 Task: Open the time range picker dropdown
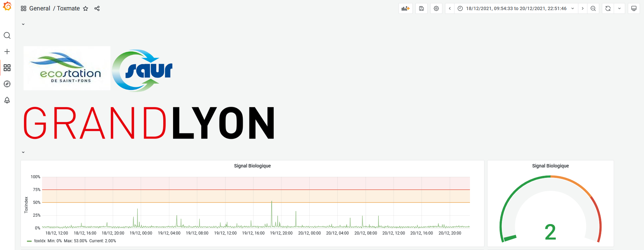tap(516, 8)
